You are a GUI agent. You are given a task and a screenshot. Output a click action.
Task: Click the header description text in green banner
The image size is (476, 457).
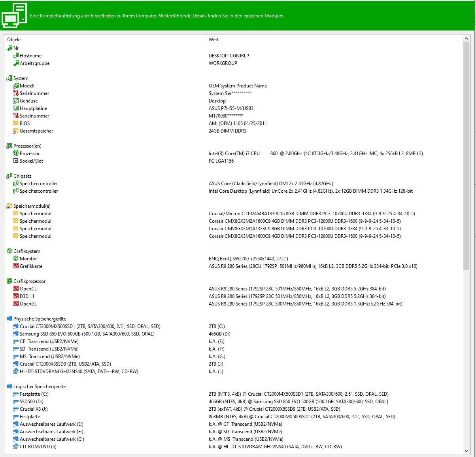[157, 16]
